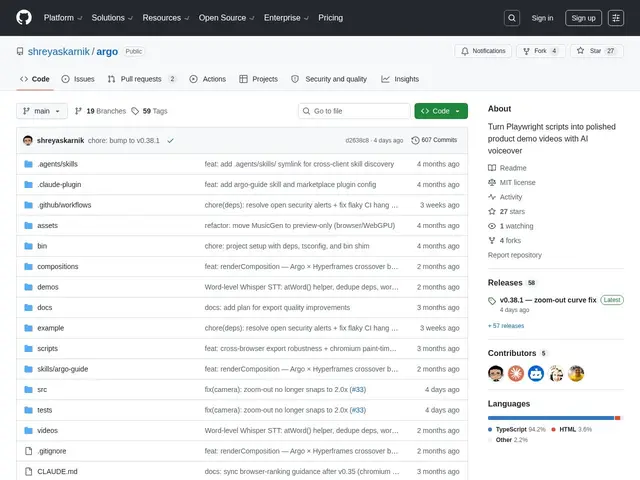Screen dimensions: 640x480
Task: Star the argo repository
Action: (596, 51)
